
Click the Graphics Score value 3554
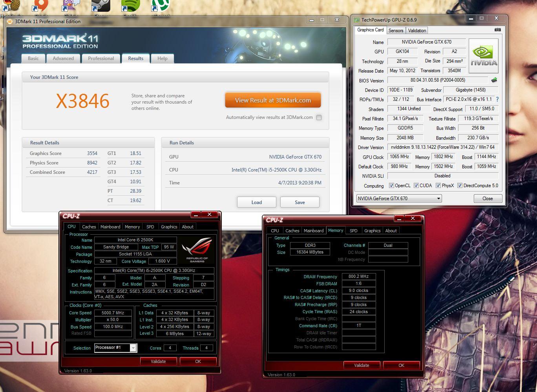click(x=92, y=153)
